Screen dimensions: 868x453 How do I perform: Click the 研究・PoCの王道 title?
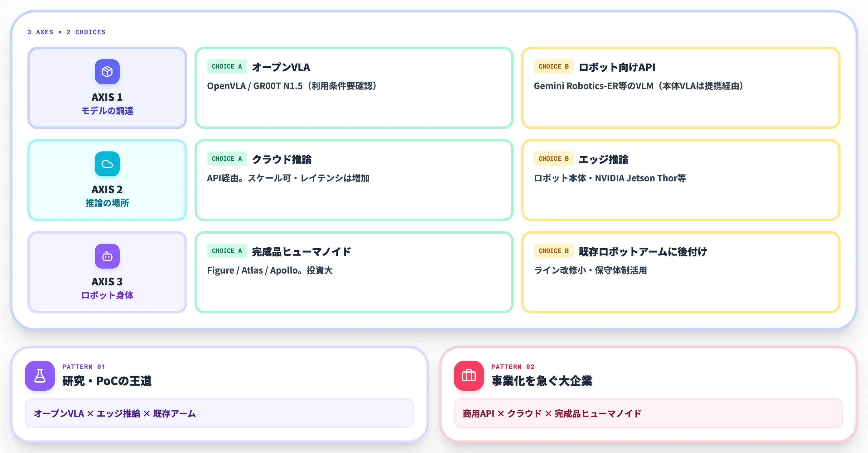[107, 381]
